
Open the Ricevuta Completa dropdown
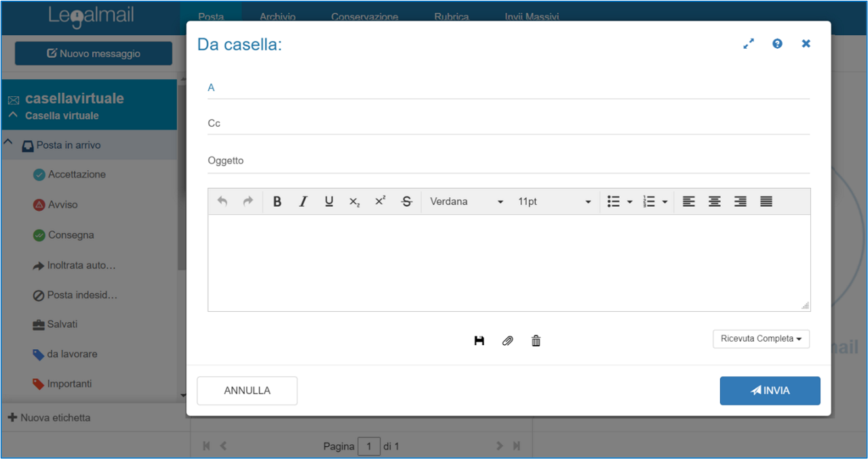[x=761, y=339]
